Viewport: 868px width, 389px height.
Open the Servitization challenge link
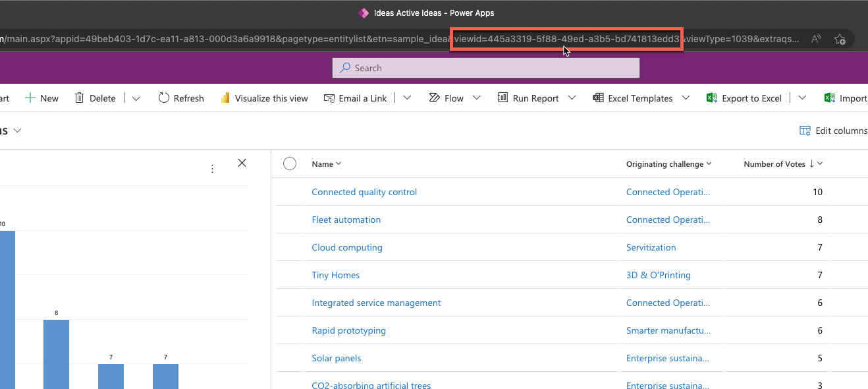(x=651, y=247)
